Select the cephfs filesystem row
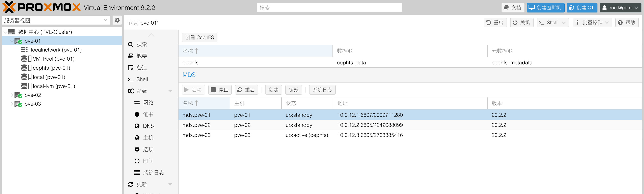Screen dimensions: 644x194 click(410, 63)
